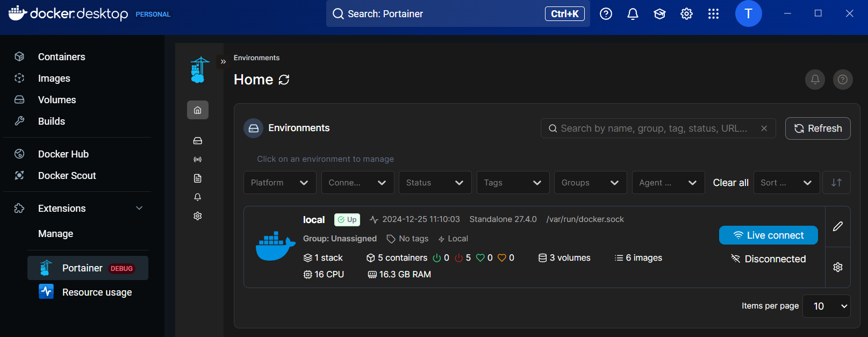The image size is (868, 337).
Task: Open Manage extensions entry
Action: tap(55, 234)
